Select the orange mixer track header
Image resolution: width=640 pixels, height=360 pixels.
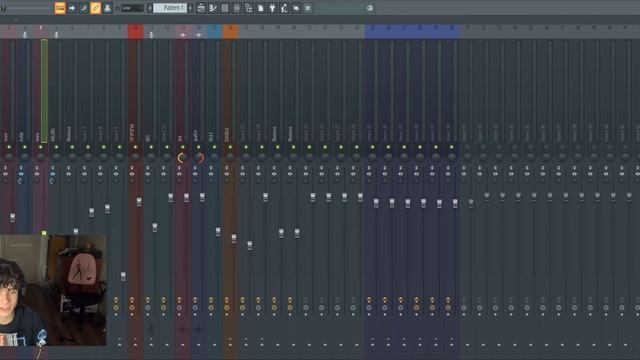tap(231, 31)
